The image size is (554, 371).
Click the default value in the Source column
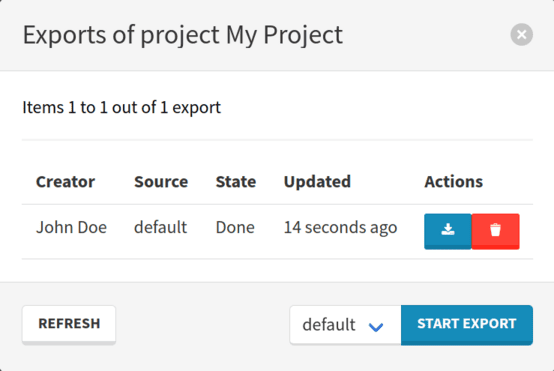[x=160, y=227]
